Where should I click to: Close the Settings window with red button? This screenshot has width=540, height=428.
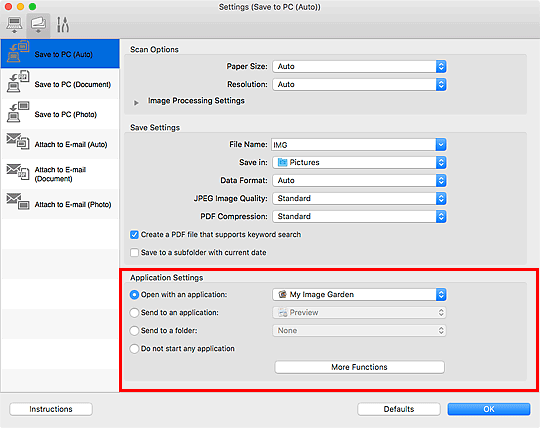8,7
